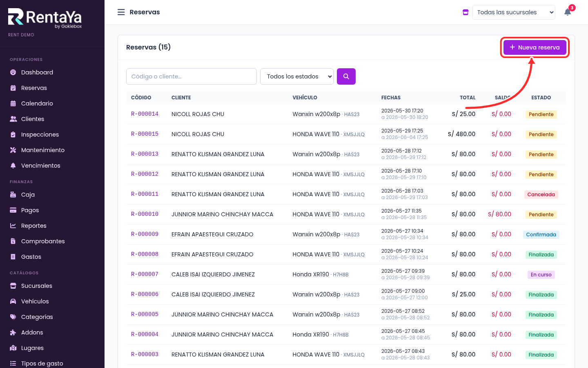Open reservation link R-000005
588x368 pixels.
coord(145,314)
